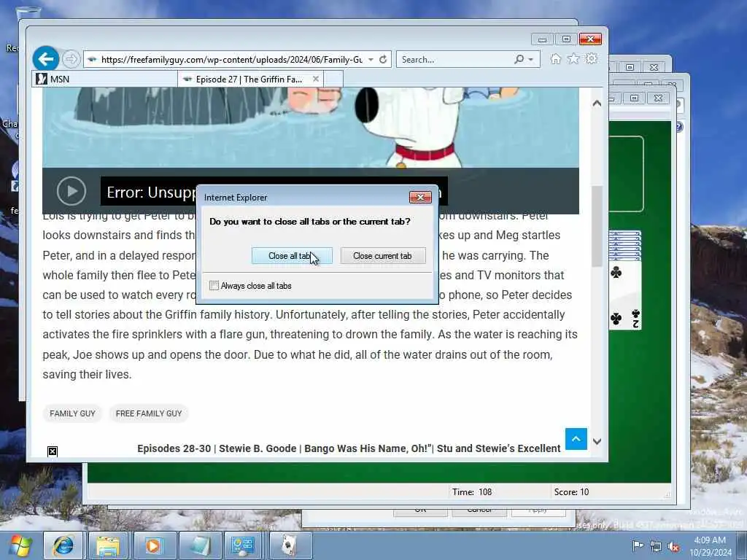The height and width of the screenshot is (560, 747).
Task: Switch to Solitaire from the taskbar
Action: pos(290,545)
